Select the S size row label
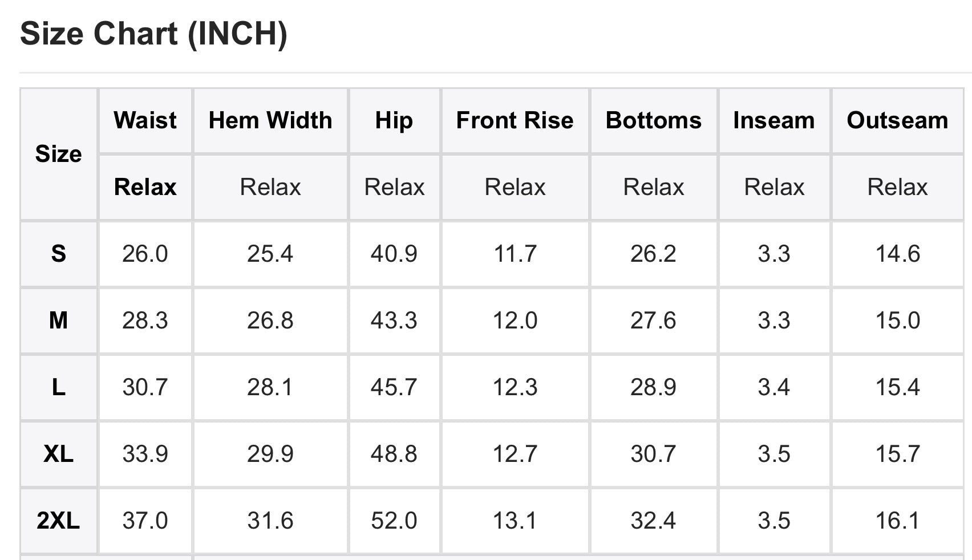This screenshot has height=560, width=972. point(58,254)
